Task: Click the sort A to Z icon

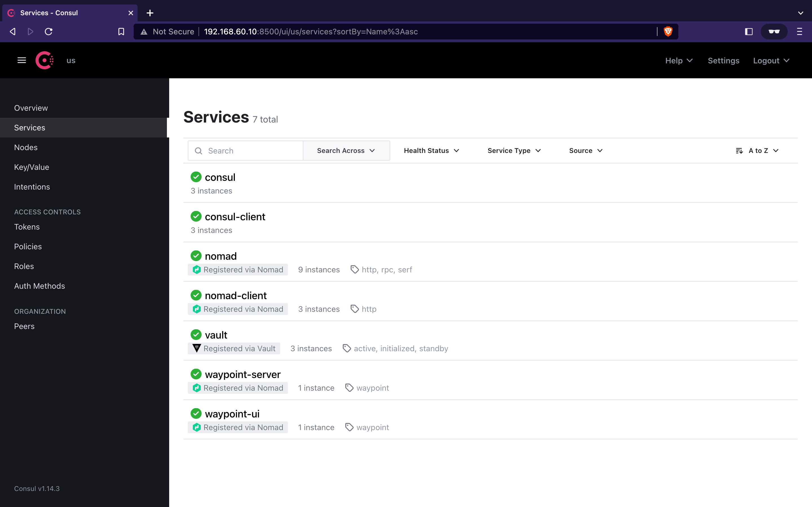Action: (740, 151)
